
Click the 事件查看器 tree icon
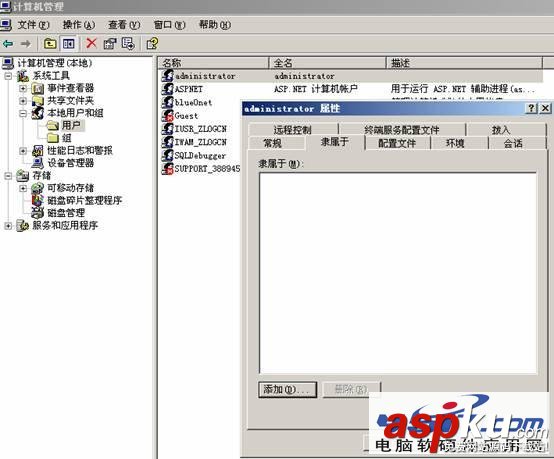[x=37, y=88]
